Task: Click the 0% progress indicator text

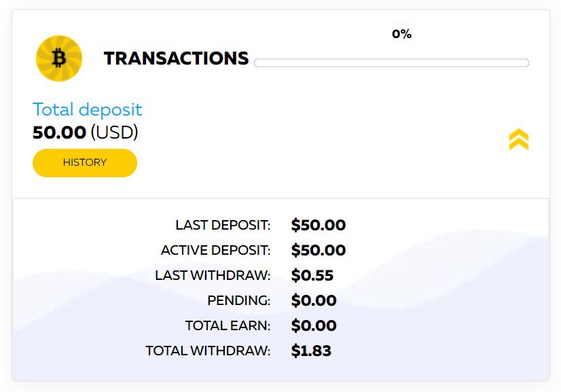Action: (x=402, y=34)
